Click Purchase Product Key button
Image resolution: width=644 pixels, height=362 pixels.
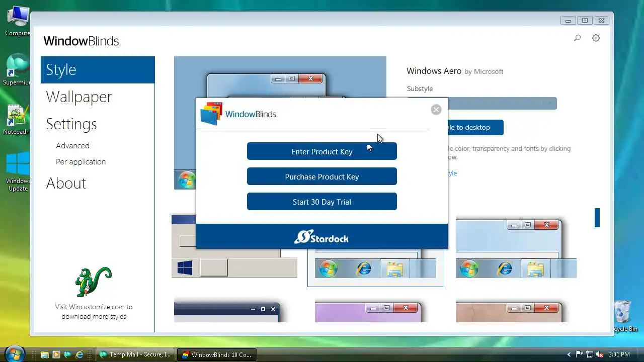[322, 176]
